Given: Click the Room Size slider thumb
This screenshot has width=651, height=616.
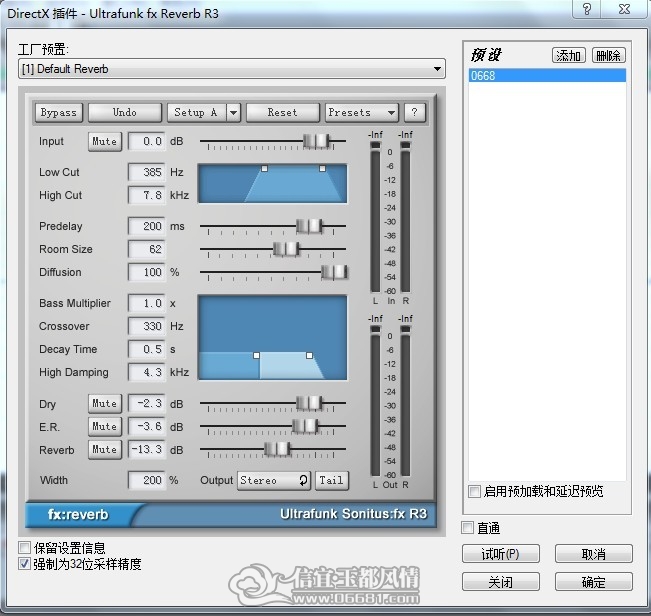Looking at the screenshot, I should [x=286, y=249].
